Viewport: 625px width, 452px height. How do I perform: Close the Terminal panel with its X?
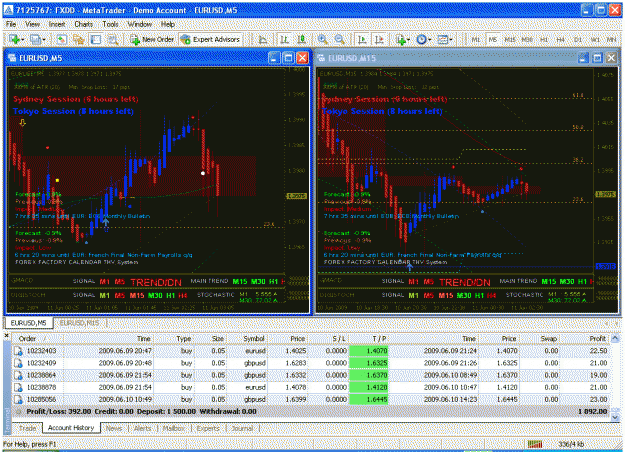pyautogui.click(x=6, y=336)
